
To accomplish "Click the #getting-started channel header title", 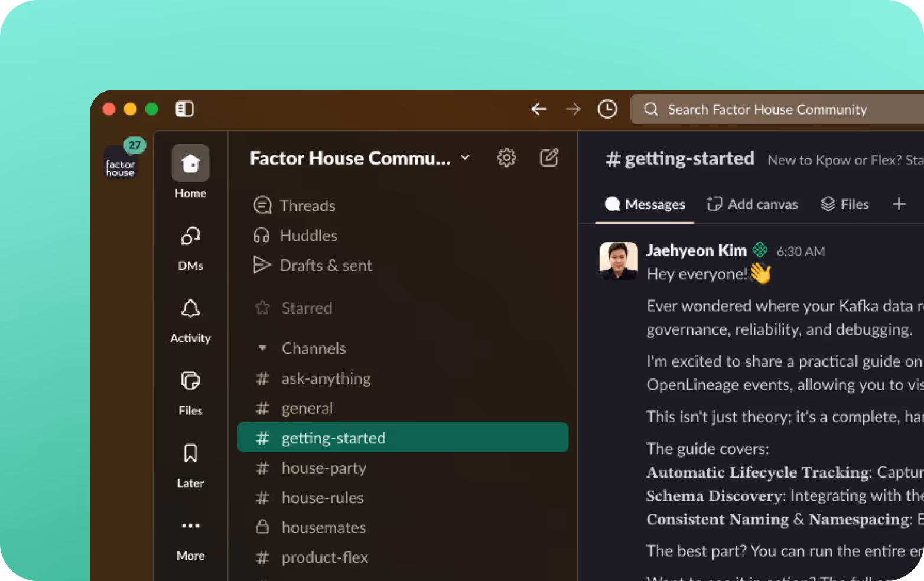I will [x=680, y=158].
